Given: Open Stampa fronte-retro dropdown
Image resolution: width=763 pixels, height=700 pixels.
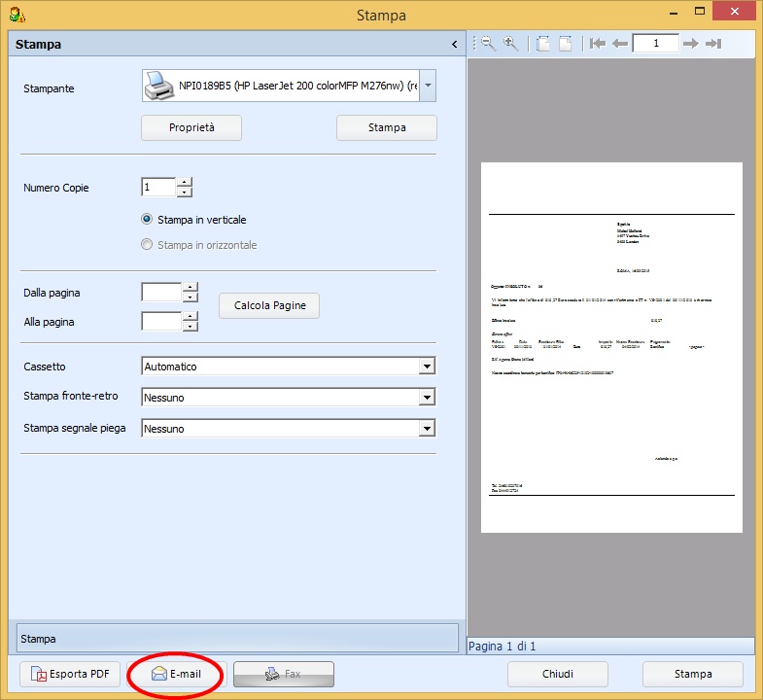Looking at the screenshot, I should 426,398.
